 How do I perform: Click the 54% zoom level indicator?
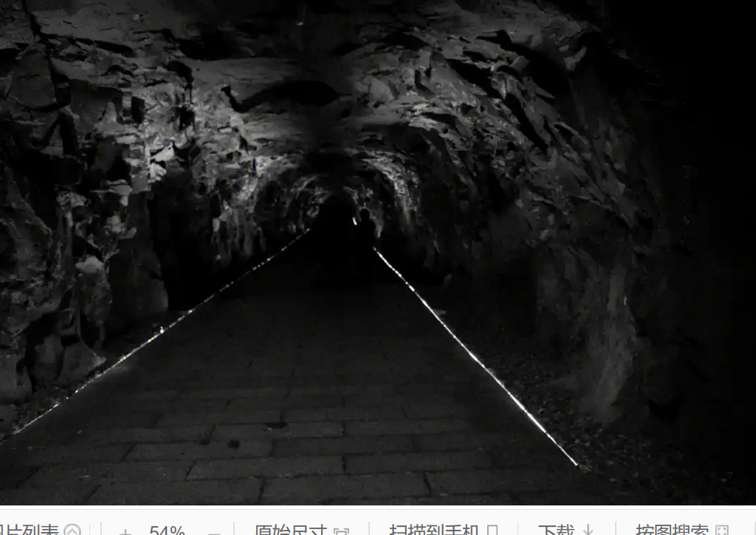[167, 531]
